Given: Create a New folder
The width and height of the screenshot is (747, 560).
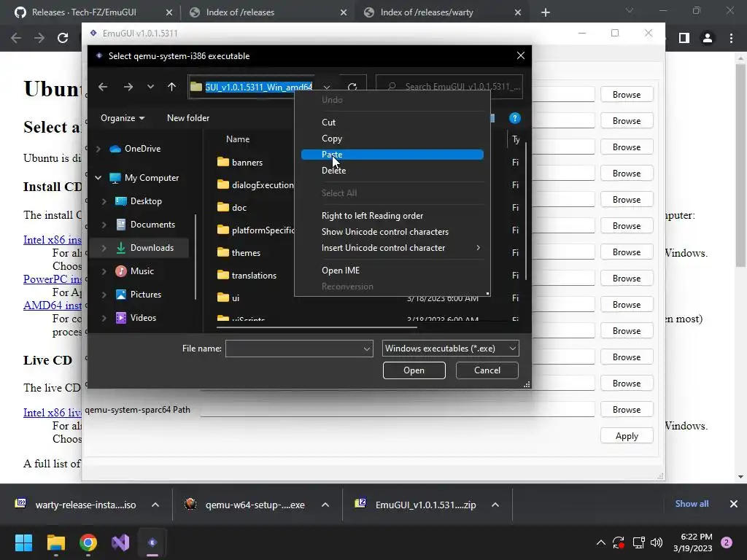Looking at the screenshot, I should point(188,118).
